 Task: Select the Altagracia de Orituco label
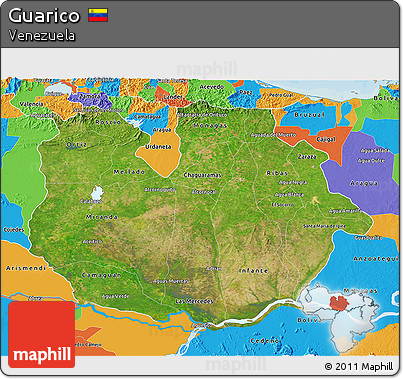coord(202,115)
